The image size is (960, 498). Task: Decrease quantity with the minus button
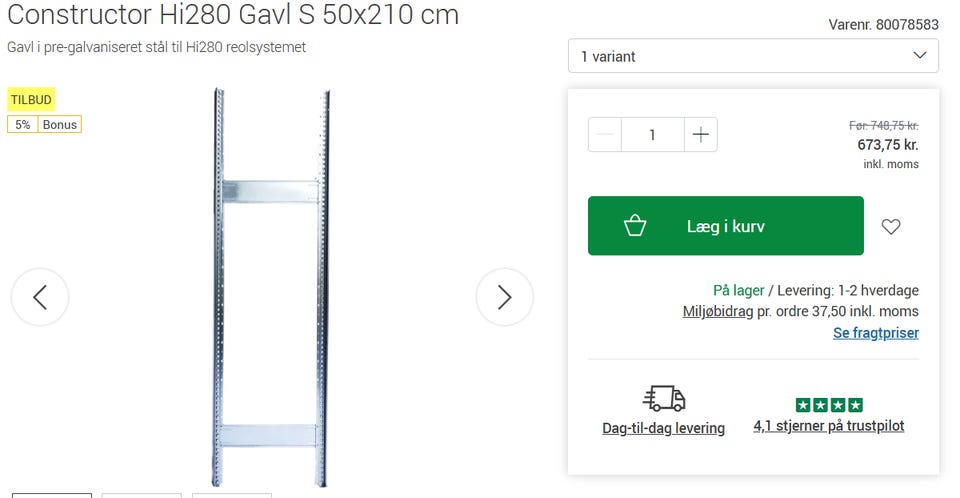[x=605, y=135]
